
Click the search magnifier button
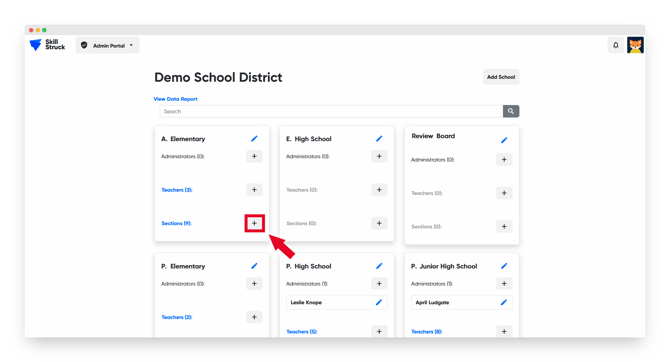(511, 111)
